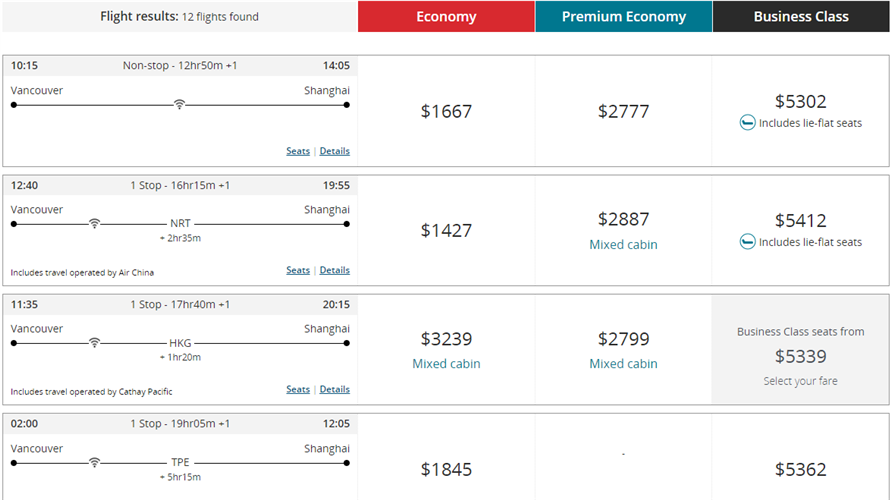Screen dimensions: 891x500
Task: Click lie-flat seat icon beside $5412 fare
Action: pyautogui.click(x=747, y=242)
